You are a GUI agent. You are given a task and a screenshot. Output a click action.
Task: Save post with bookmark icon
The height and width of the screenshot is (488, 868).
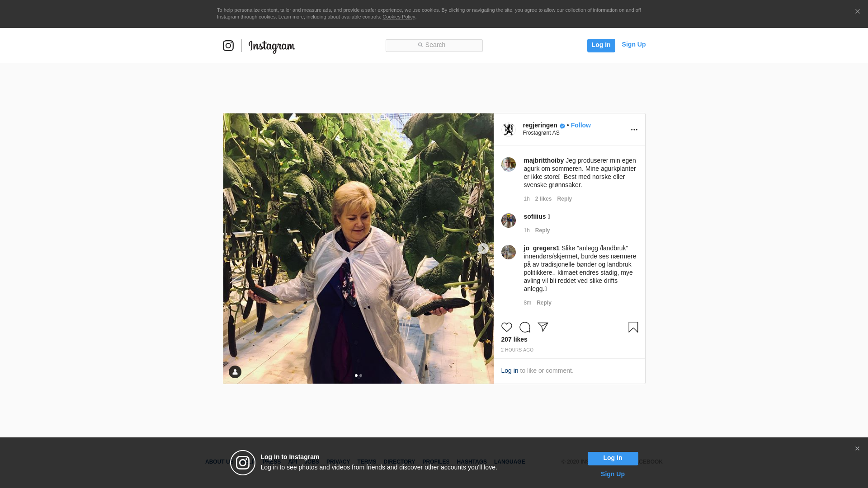[633, 327]
